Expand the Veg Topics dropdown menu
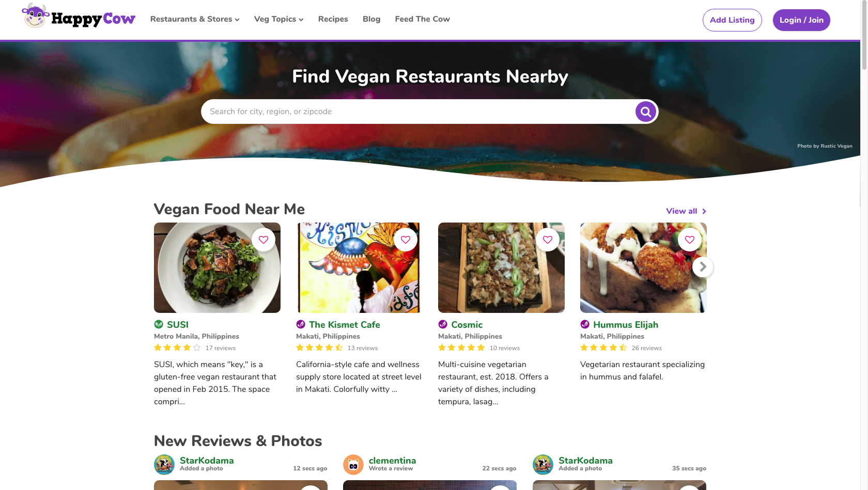 point(278,19)
